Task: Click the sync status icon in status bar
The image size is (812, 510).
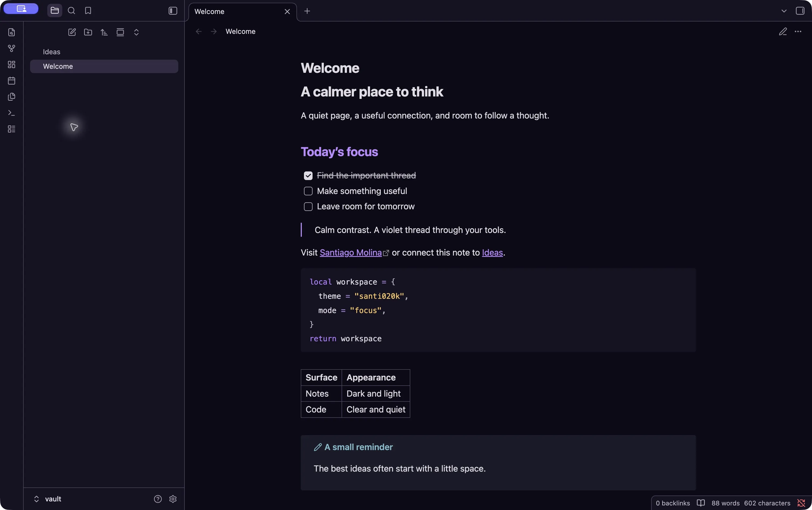Action: coord(801,503)
